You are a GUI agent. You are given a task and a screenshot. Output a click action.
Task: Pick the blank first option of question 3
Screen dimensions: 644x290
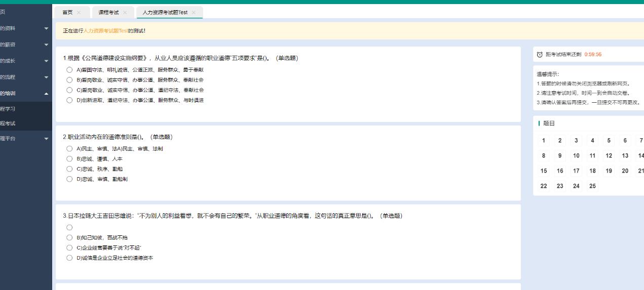[x=69, y=228]
